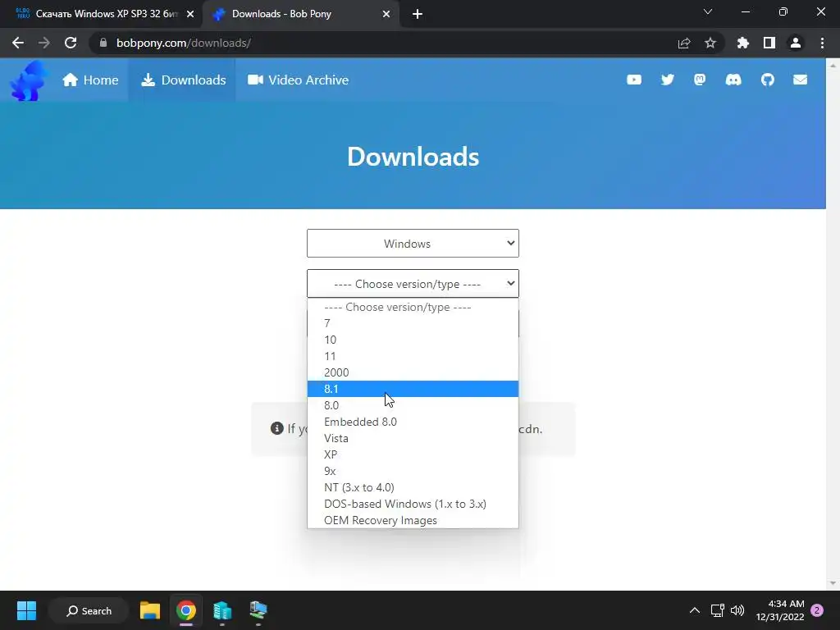The image size is (840, 630).
Task: Open the Video Archive nav link
Action: (298, 80)
